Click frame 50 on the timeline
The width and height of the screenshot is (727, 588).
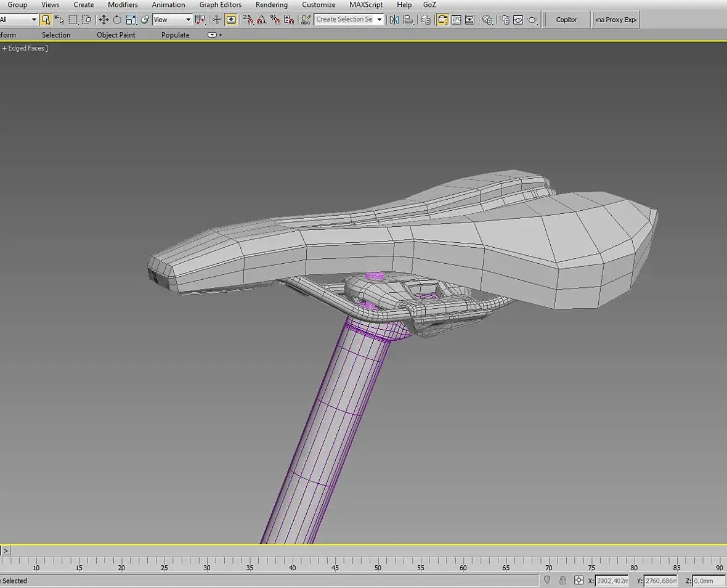click(x=378, y=563)
